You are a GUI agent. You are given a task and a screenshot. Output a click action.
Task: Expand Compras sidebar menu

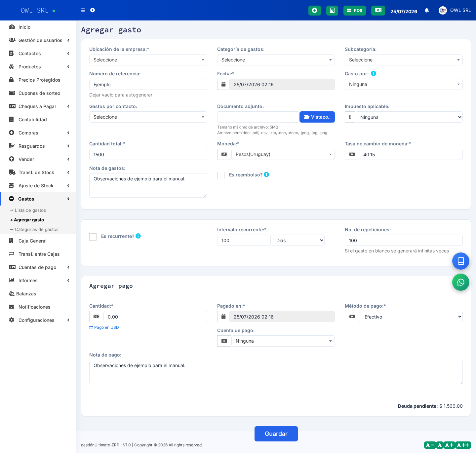(x=38, y=133)
